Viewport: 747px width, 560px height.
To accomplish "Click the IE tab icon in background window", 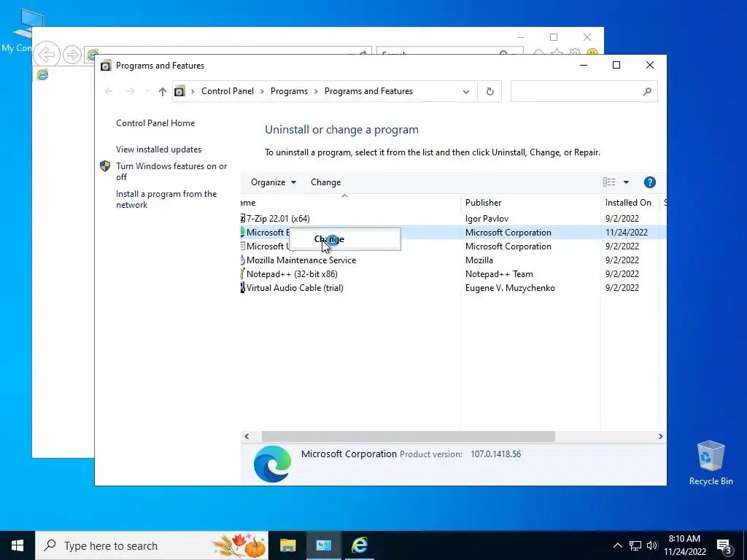I will click(x=42, y=74).
